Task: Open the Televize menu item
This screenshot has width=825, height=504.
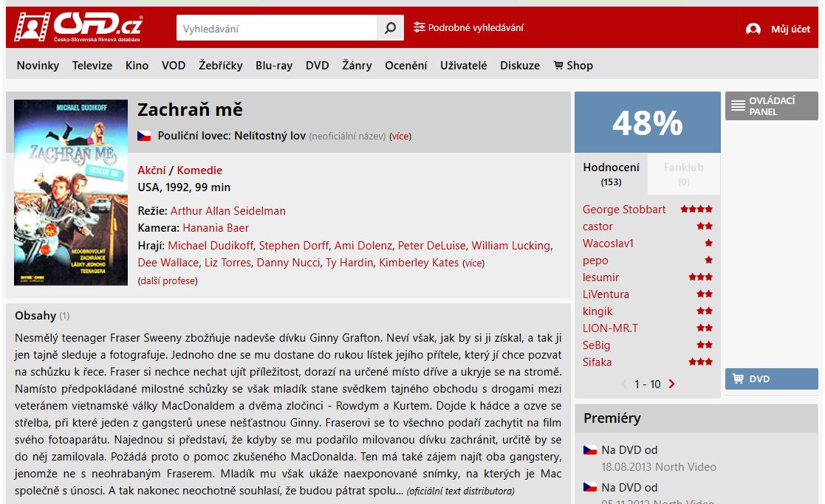Action: (x=92, y=66)
